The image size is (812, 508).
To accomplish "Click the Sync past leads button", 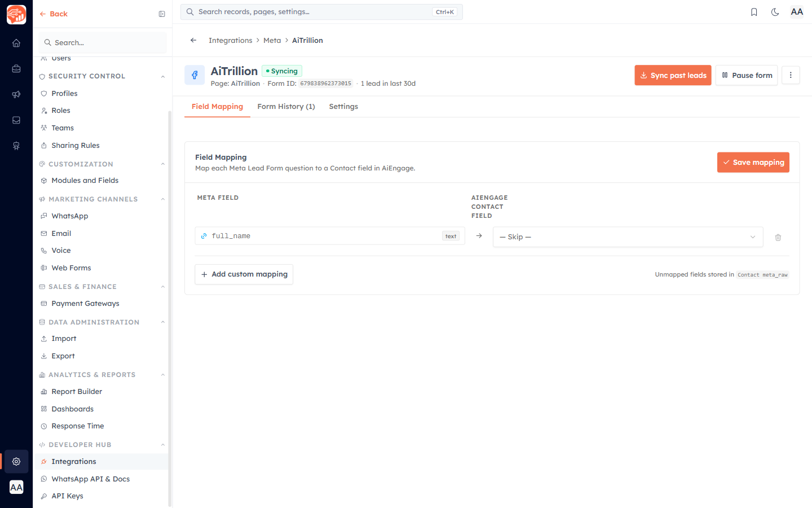I will pos(673,75).
